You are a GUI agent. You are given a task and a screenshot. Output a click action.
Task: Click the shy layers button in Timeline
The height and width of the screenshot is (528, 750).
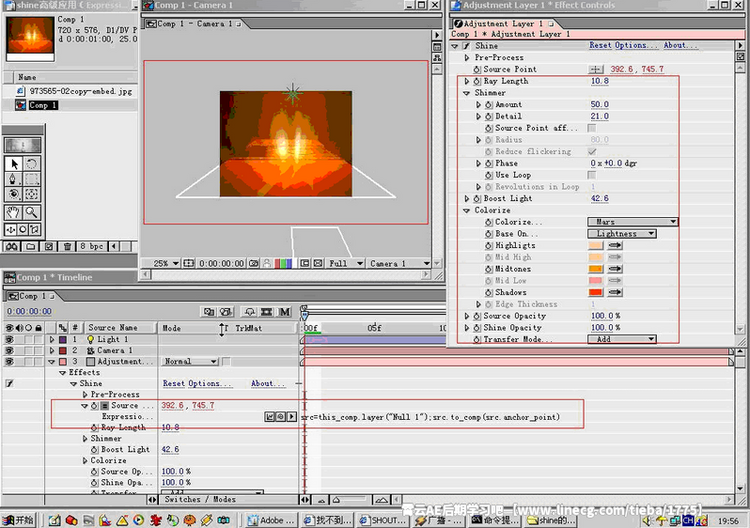249,312
